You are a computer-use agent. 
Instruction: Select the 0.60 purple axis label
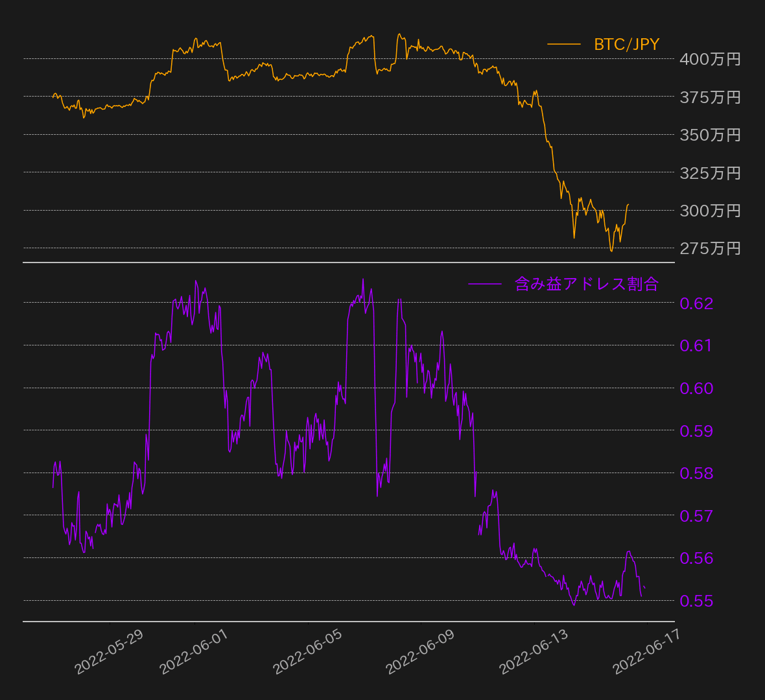696,388
